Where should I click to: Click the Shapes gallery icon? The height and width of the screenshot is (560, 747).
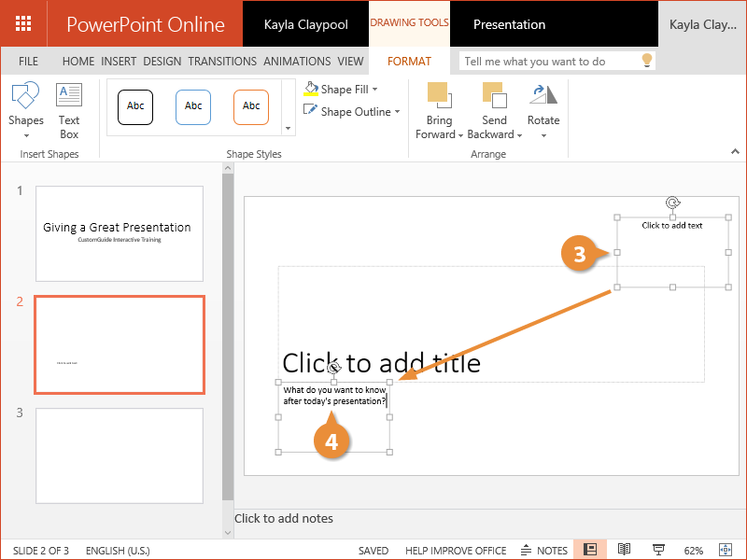[25, 95]
